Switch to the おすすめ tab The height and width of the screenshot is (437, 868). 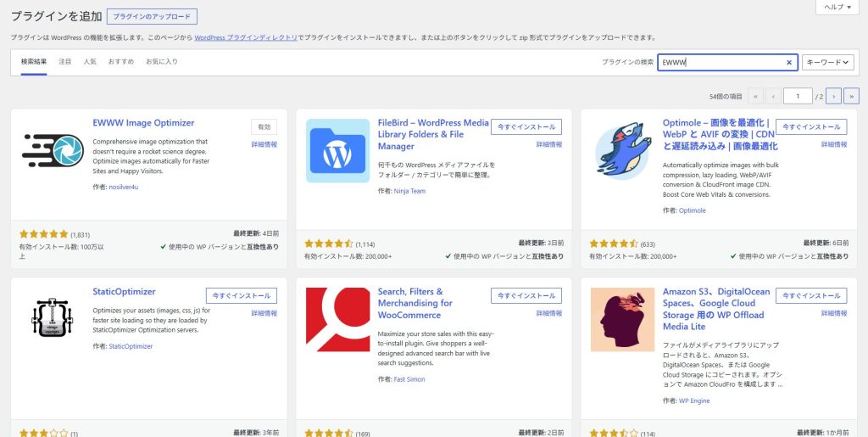point(120,62)
